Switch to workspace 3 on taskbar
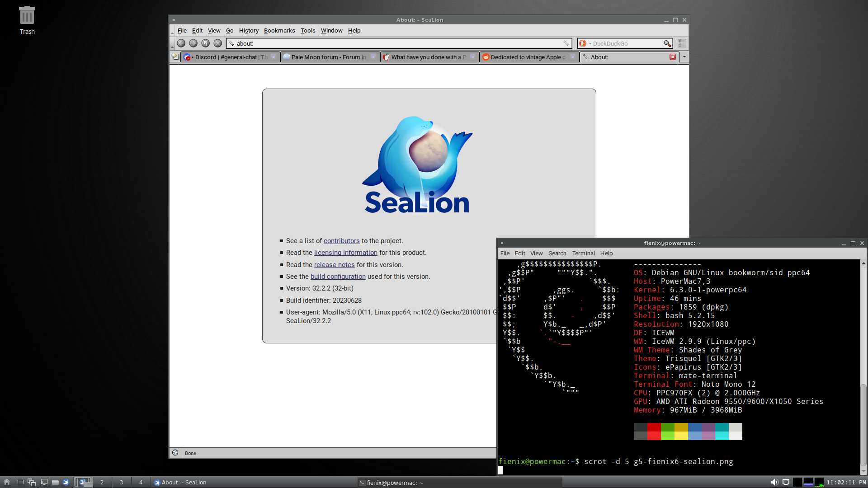Image resolution: width=868 pixels, height=488 pixels. point(122,482)
